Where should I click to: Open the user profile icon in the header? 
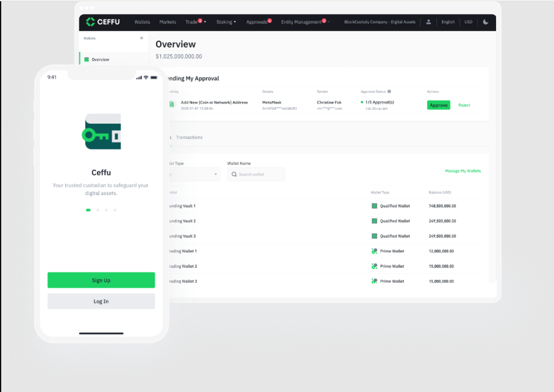428,22
